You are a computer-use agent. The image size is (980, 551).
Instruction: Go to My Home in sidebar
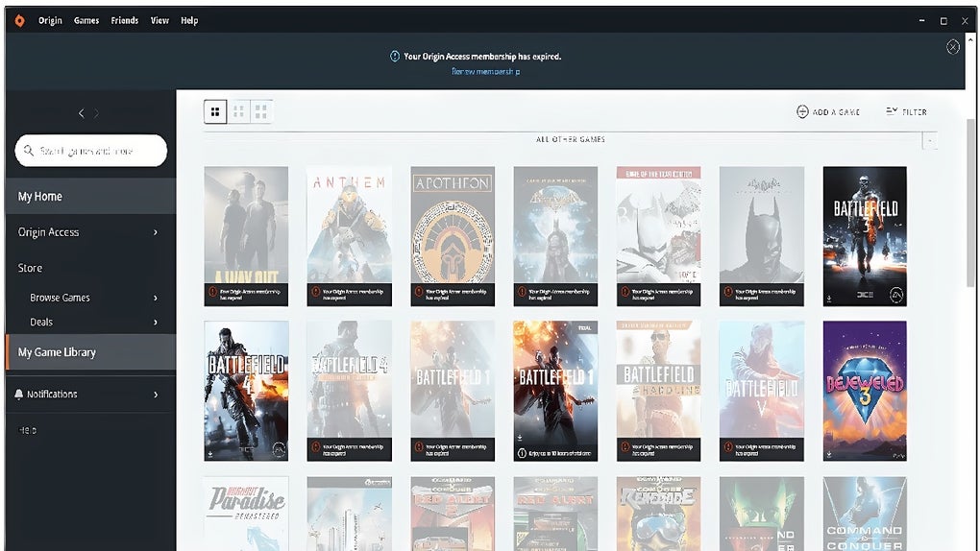click(90, 196)
